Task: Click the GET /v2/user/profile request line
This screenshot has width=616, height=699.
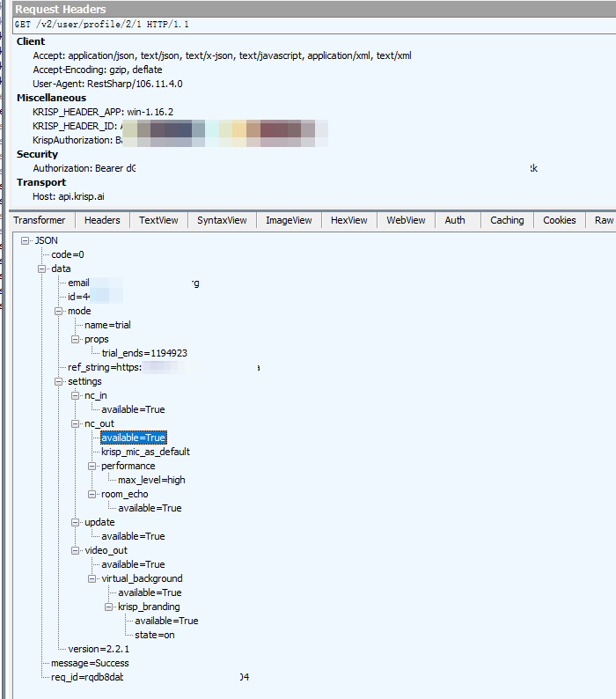Action: (101, 25)
